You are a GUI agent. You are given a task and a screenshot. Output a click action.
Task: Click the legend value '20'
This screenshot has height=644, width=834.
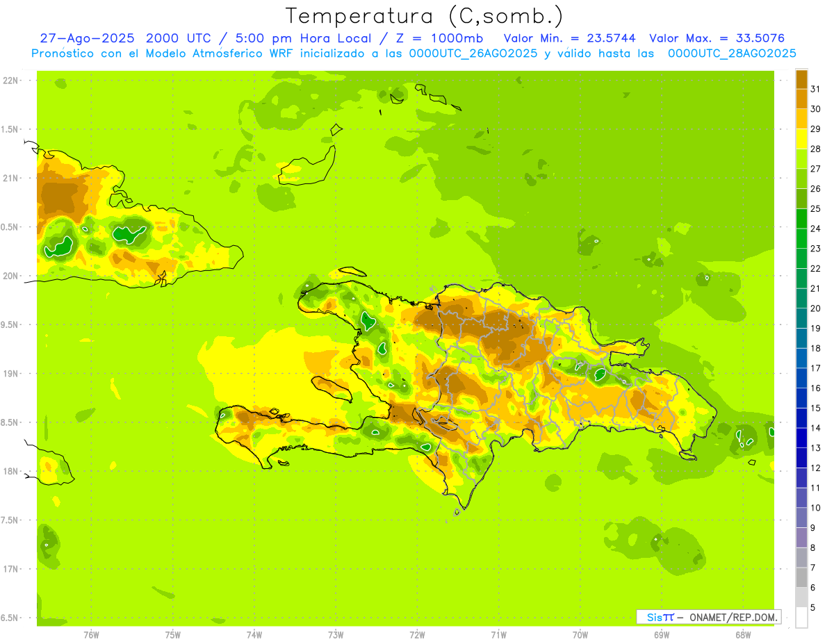point(816,308)
